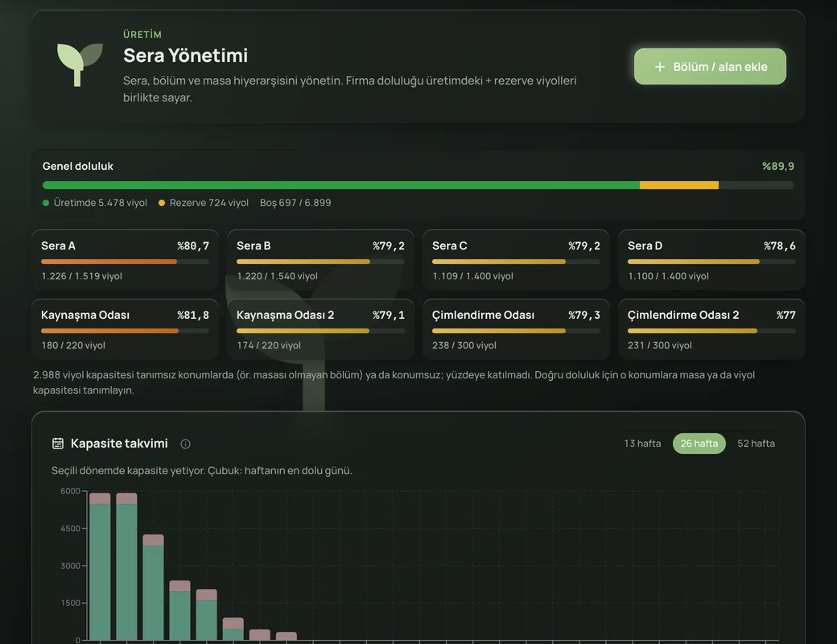This screenshot has height=644, width=837.
Task: Select the Çimlendirme Odası 2 card
Action: [x=711, y=329]
